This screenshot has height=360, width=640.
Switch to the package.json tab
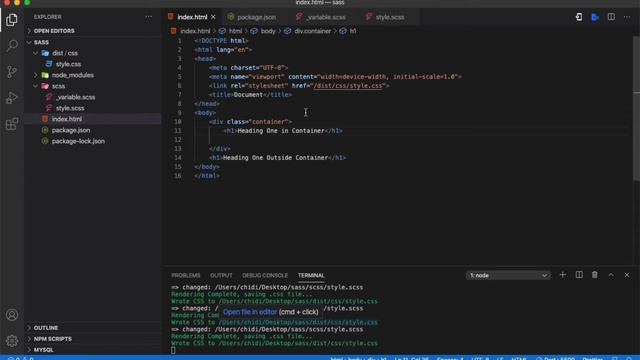click(256, 17)
